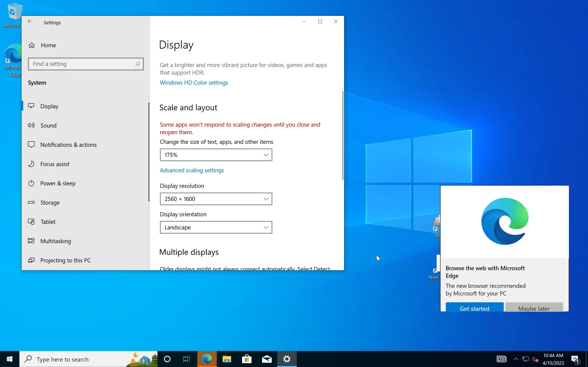The height and width of the screenshot is (367, 588).
Task: Click Maybe later in Edge popup
Action: (534, 308)
